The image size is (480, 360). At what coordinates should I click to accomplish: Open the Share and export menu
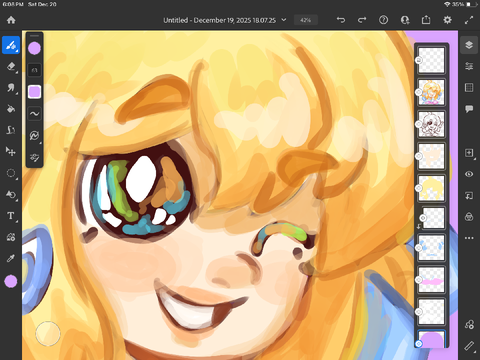426,20
